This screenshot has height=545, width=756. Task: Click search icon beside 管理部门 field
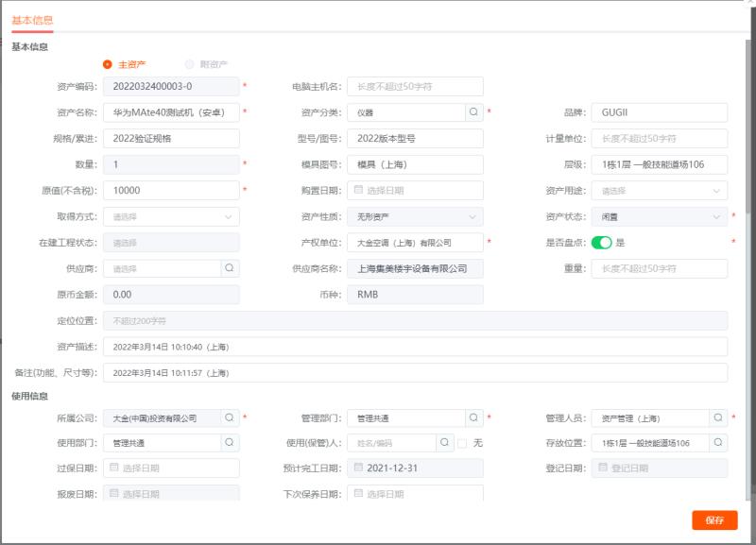click(473, 417)
